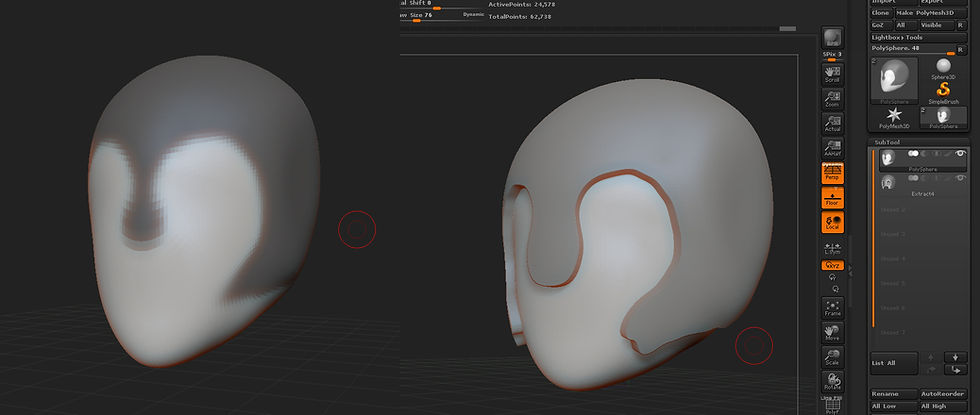The height and width of the screenshot is (415, 980).
Task: Click the AutoReorder button
Action: coord(944,394)
